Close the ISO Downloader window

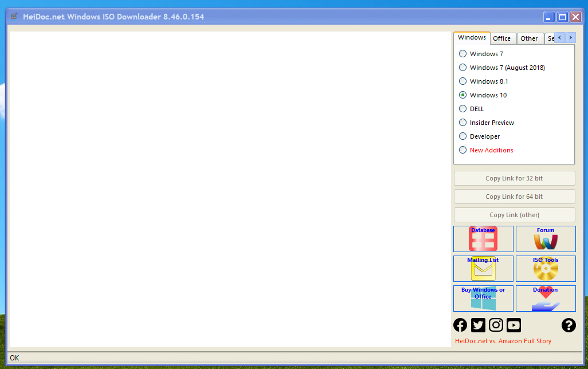click(x=575, y=17)
